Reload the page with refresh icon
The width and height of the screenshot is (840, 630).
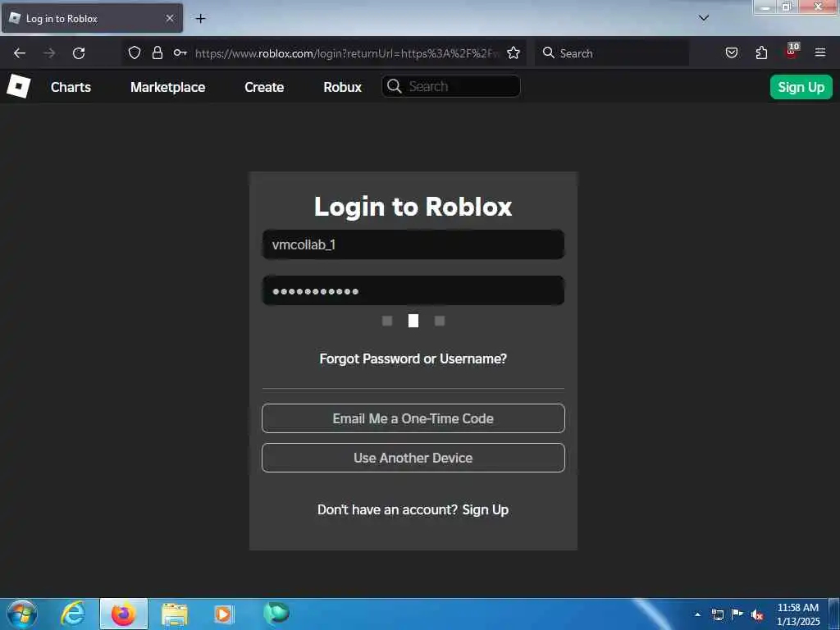(x=79, y=53)
